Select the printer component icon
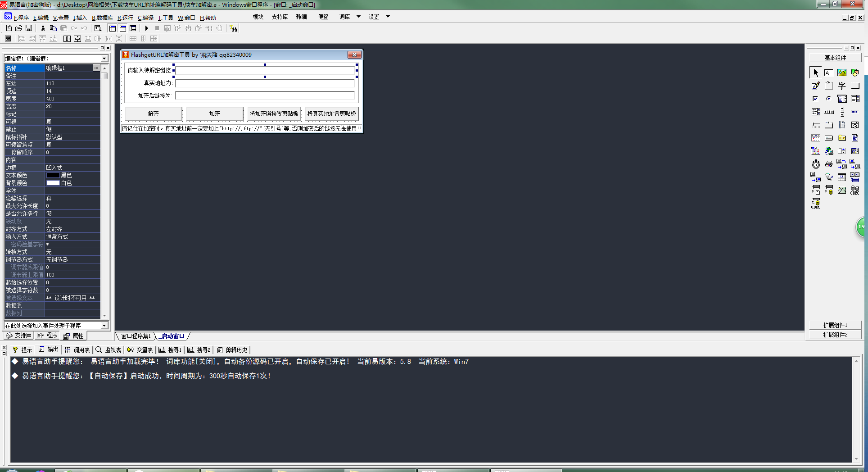Image resolution: width=868 pixels, height=472 pixels. 828,164
